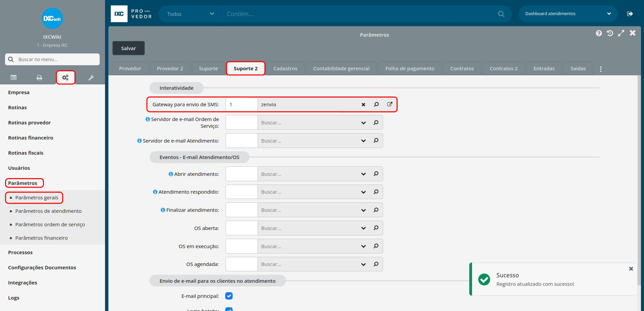Open the Dashboard atendimentos dropdown
The image size is (644, 311).
[x=568, y=14]
